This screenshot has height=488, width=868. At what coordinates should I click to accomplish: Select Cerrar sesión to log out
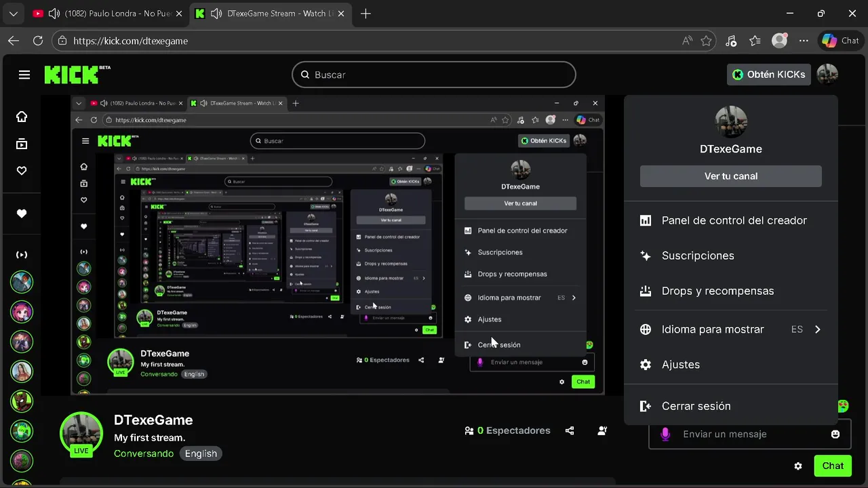731,406
